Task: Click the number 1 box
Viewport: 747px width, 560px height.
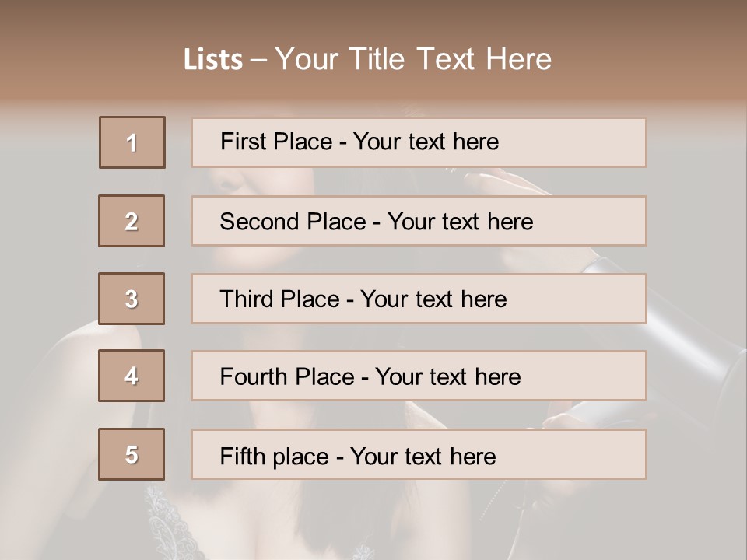Action: point(132,142)
